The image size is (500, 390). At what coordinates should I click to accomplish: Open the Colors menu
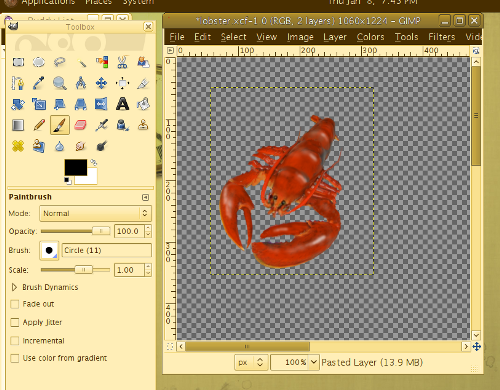click(x=370, y=37)
